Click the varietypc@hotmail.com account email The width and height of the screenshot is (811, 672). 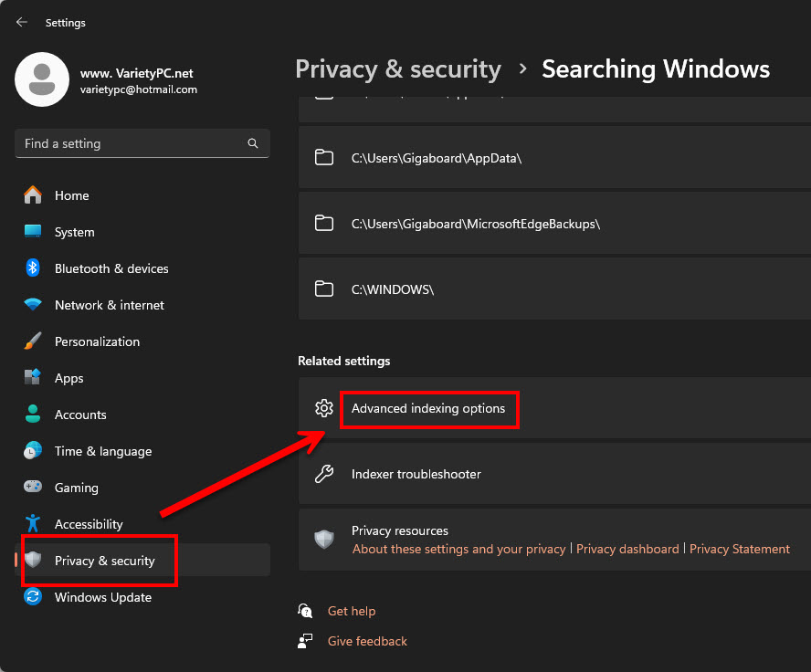point(139,89)
